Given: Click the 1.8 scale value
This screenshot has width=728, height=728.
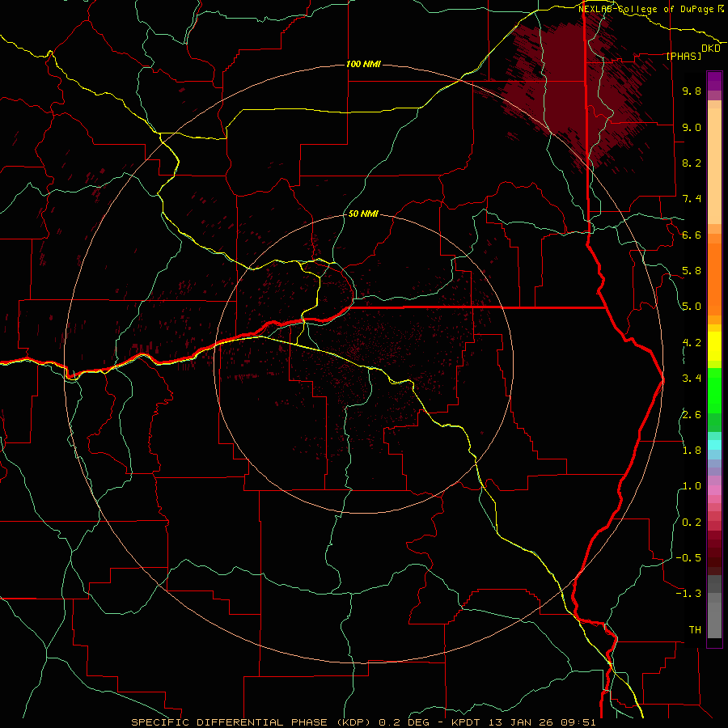Looking at the screenshot, I should click(692, 451).
